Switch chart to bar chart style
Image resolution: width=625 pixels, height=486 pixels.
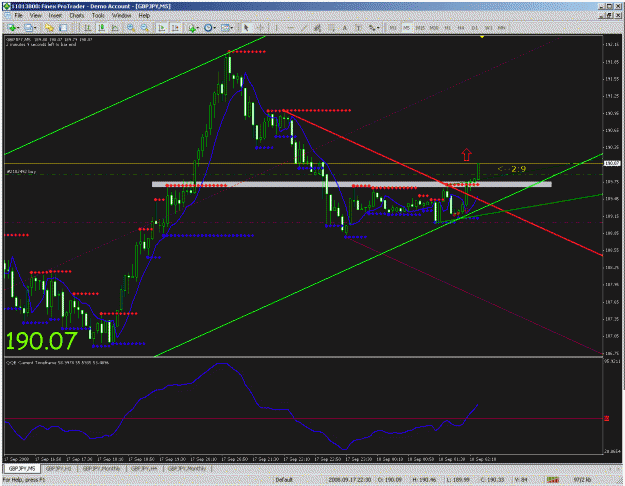[87, 28]
